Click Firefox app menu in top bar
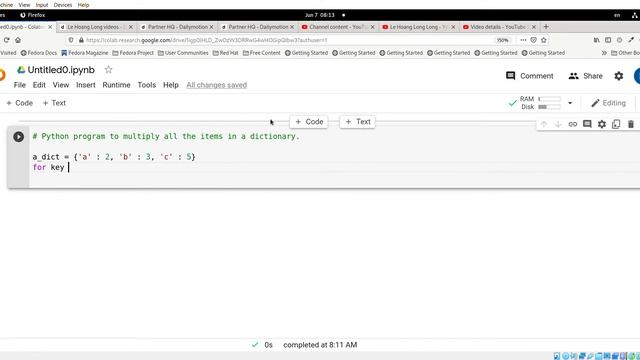 (33, 15)
